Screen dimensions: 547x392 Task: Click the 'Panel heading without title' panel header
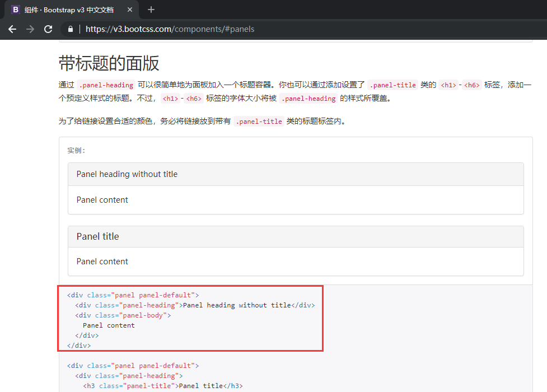[x=296, y=174]
